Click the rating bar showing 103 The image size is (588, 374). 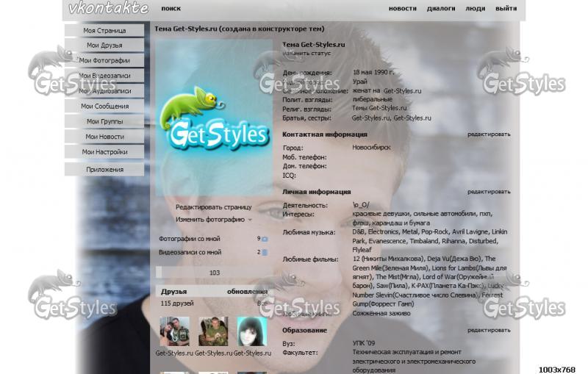click(x=214, y=273)
